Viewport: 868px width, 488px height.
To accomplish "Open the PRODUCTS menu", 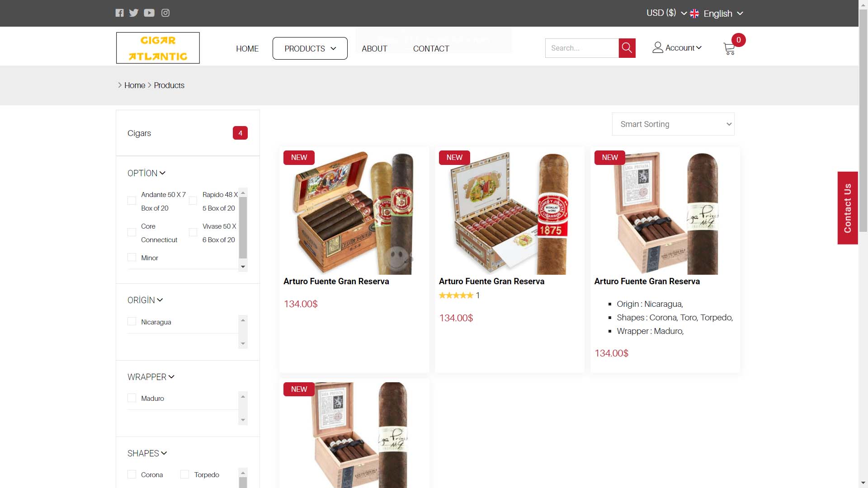I will (x=310, y=48).
